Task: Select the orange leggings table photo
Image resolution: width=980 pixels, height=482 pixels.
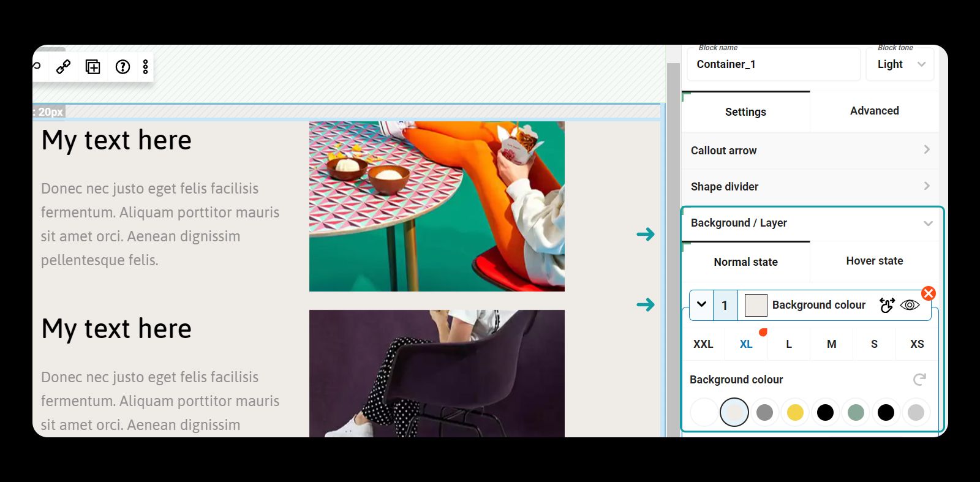Action: click(x=437, y=206)
